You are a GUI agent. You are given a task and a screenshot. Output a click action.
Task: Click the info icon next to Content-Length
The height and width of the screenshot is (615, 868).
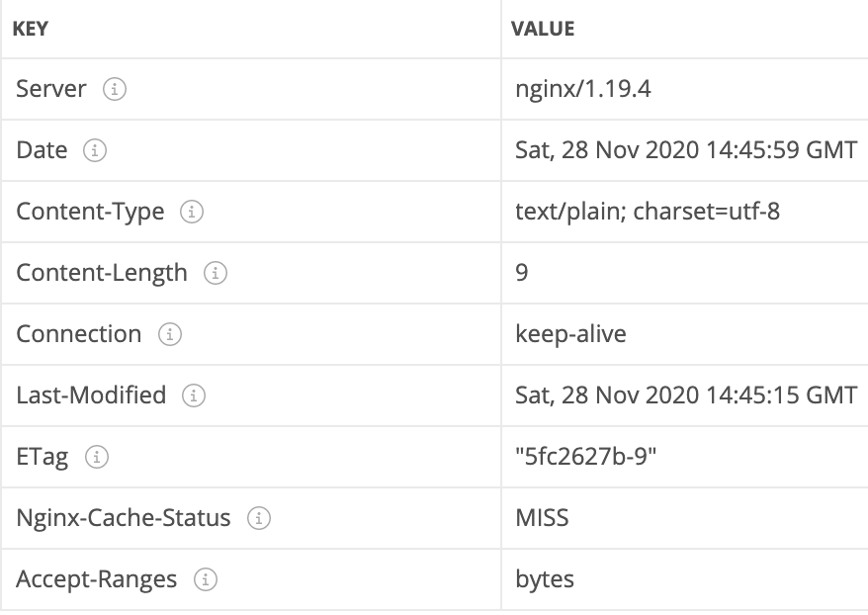216,273
